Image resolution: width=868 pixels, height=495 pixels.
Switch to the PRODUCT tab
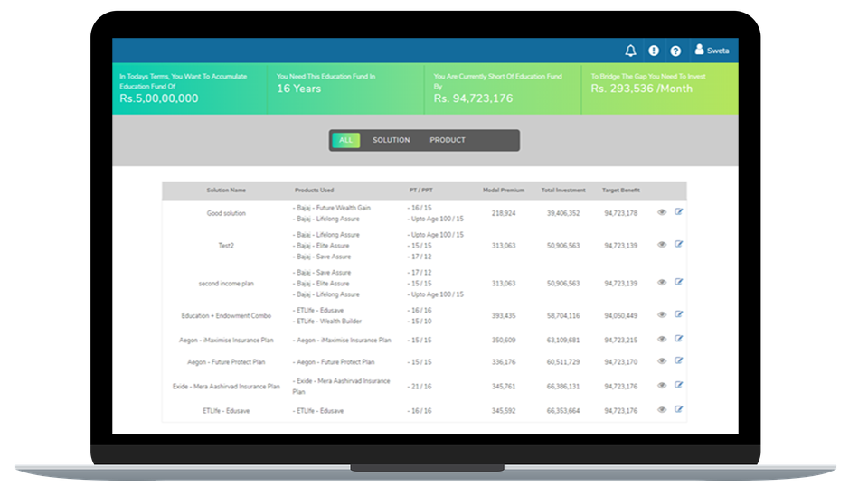(x=448, y=140)
